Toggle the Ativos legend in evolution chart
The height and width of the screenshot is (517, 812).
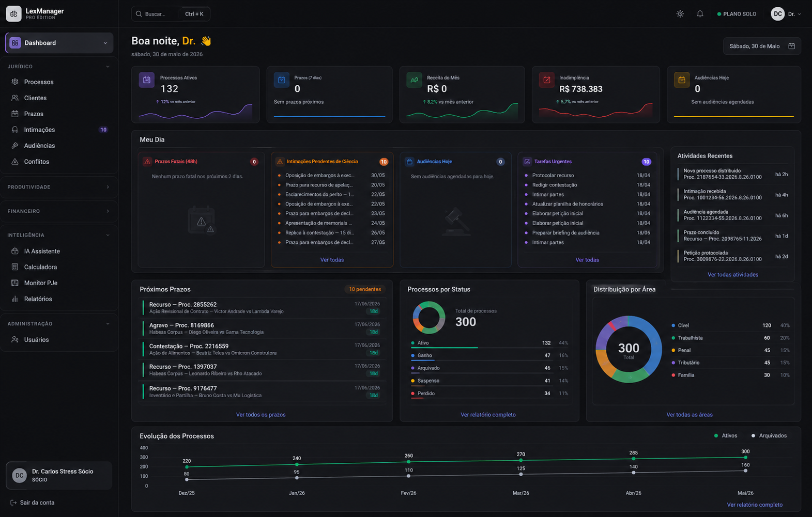pyautogui.click(x=726, y=436)
